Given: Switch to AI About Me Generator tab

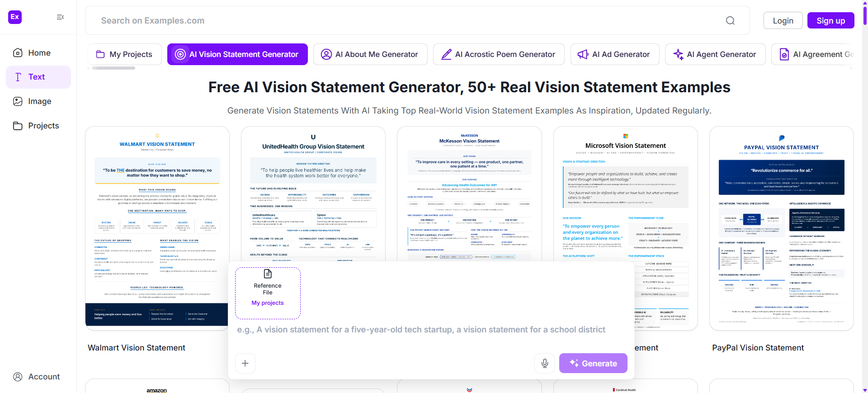Looking at the screenshot, I should 370,54.
